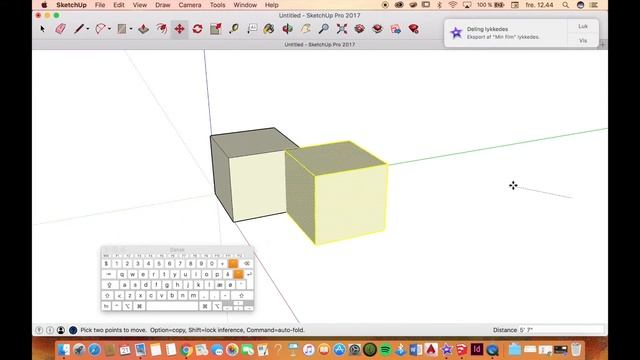The height and width of the screenshot is (360, 640).
Task: Click the Bluetooth menu bar icon
Action: click(439, 5)
